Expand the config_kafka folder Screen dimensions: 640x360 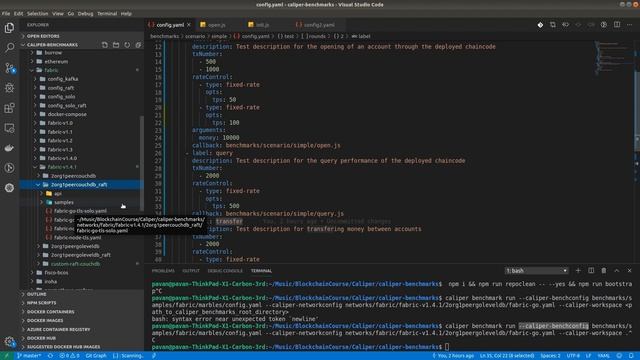tap(62, 79)
